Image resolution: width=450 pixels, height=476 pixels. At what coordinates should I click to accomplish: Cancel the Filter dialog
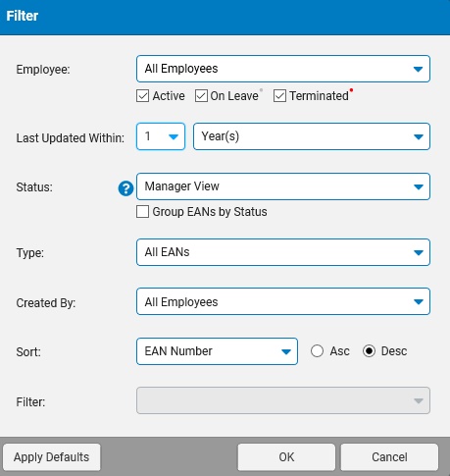point(389,457)
